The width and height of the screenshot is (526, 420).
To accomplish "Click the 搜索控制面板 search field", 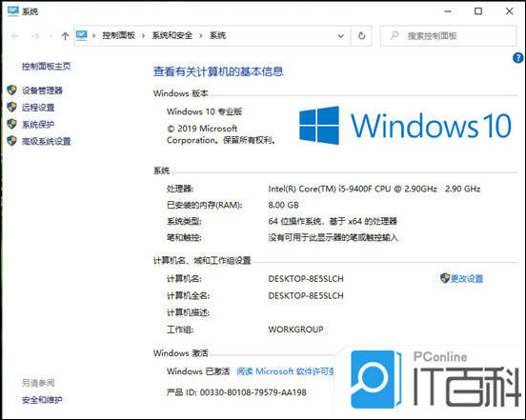I will point(448,35).
